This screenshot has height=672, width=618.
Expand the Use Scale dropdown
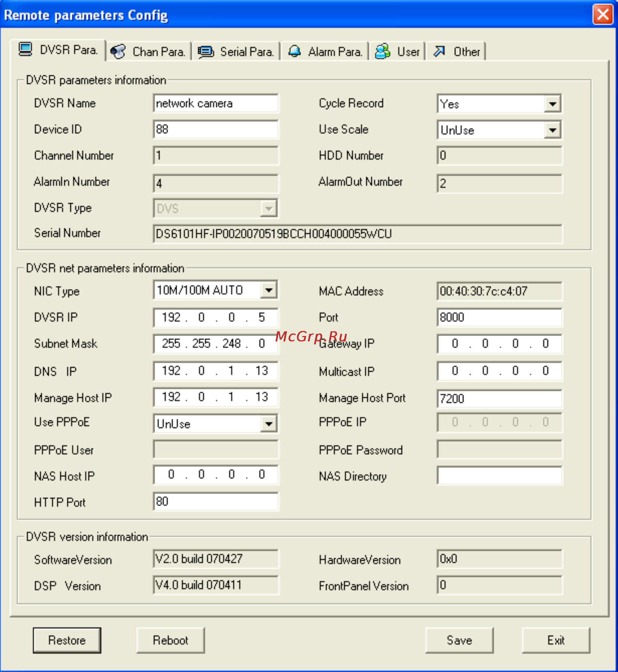[x=552, y=130]
